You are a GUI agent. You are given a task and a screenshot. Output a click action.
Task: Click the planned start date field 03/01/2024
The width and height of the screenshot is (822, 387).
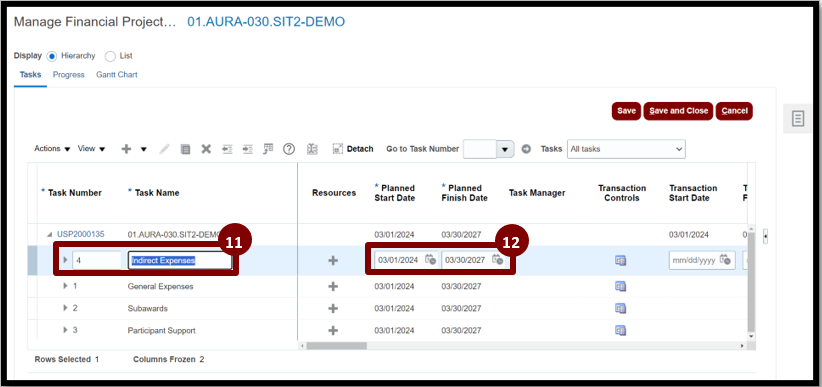pos(399,260)
